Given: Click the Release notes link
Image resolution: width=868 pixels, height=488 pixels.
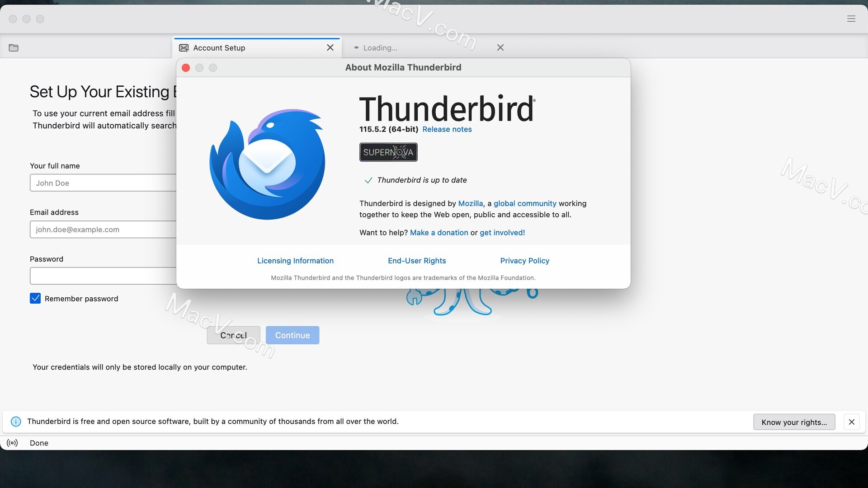Looking at the screenshot, I should click(x=447, y=129).
